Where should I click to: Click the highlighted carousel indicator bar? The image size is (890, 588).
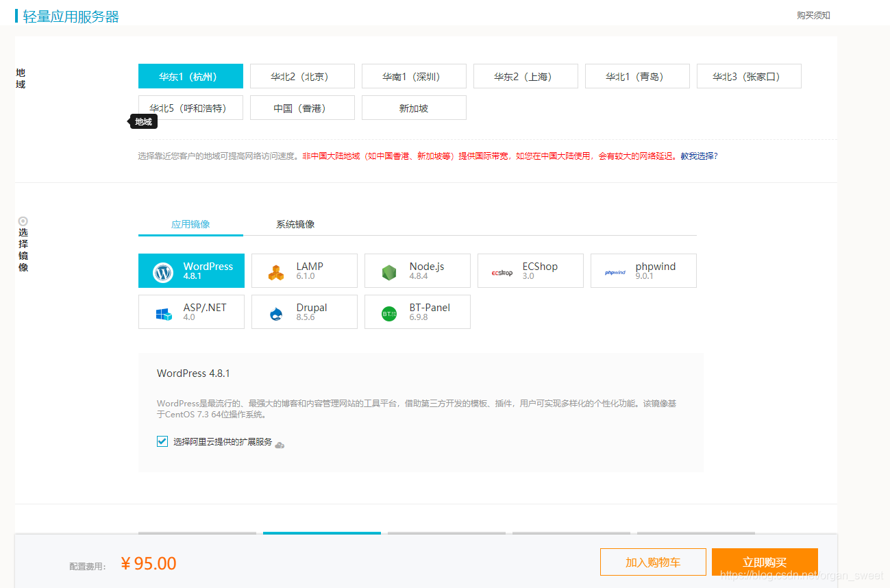[x=321, y=534]
